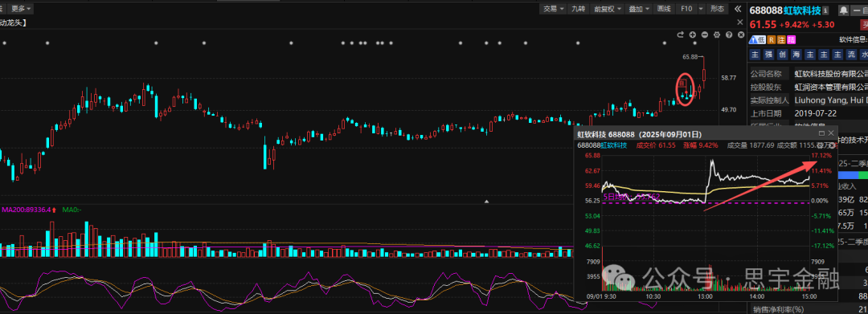Click the stock name 虹软科技 in header
The width and height of the screenshot is (868, 314).
[802, 10]
